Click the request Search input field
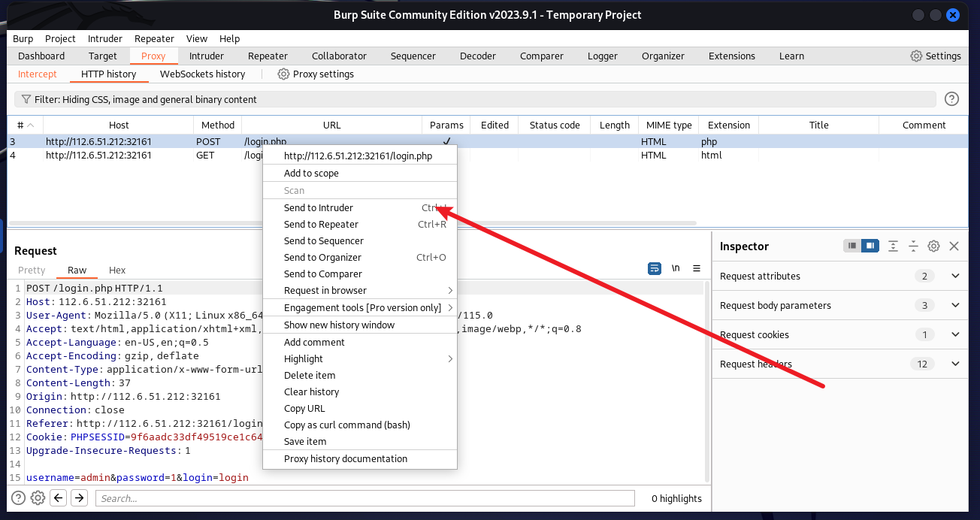 [365, 497]
